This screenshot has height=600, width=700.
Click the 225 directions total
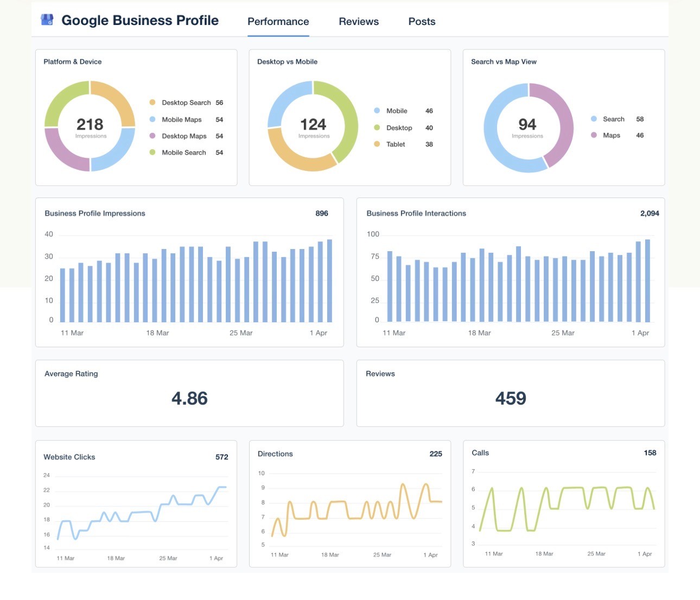point(436,454)
